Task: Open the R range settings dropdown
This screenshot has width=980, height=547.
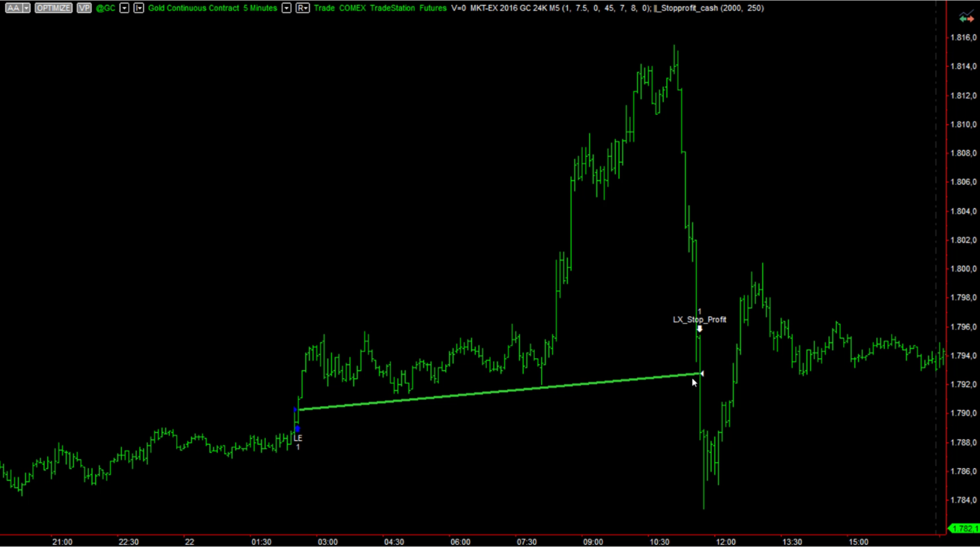Action: coord(303,8)
